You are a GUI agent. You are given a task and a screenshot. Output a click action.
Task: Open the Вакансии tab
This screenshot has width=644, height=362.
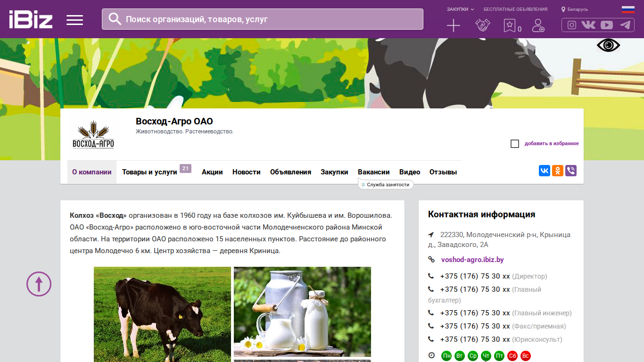(374, 172)
